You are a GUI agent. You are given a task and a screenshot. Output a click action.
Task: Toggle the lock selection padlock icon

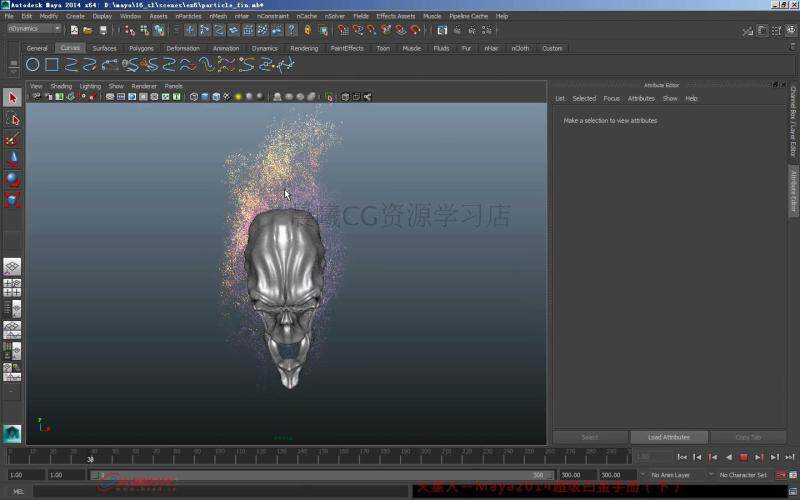307,30
